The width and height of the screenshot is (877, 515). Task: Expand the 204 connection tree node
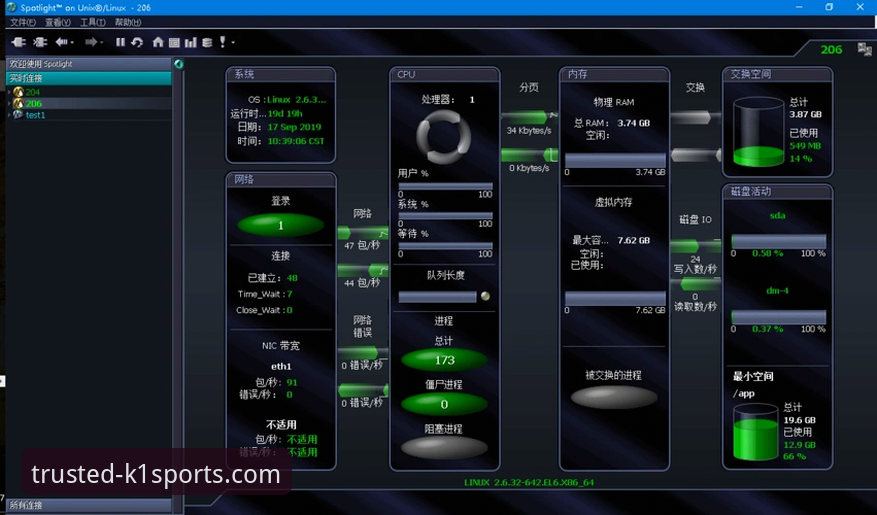click(x=8, y=92)
